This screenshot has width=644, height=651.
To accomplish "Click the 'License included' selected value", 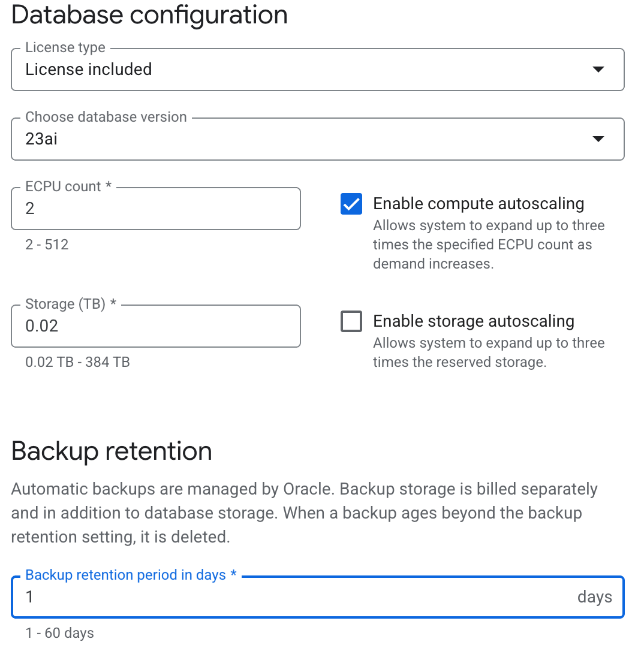I will click(89, 70).
